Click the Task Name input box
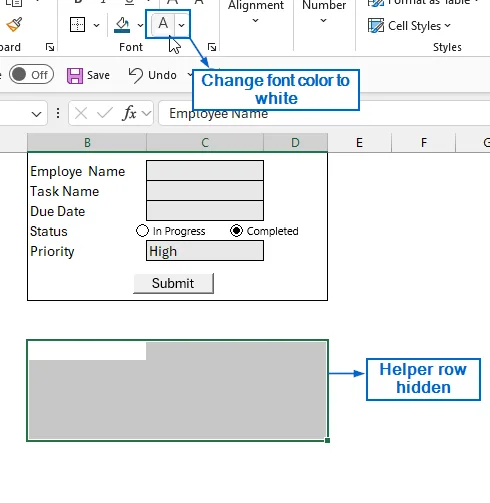Screen dimensions: 490x503 coord(205,191)
